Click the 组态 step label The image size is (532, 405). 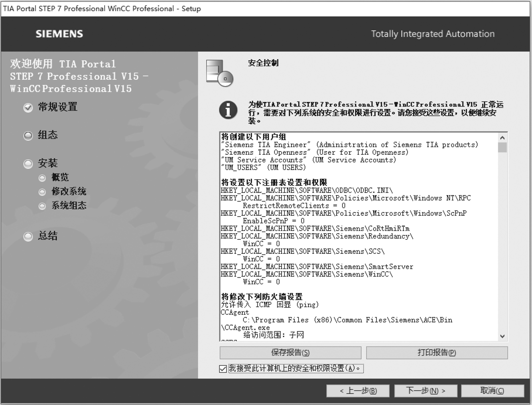pyautogui.click(x=47, y=135)
